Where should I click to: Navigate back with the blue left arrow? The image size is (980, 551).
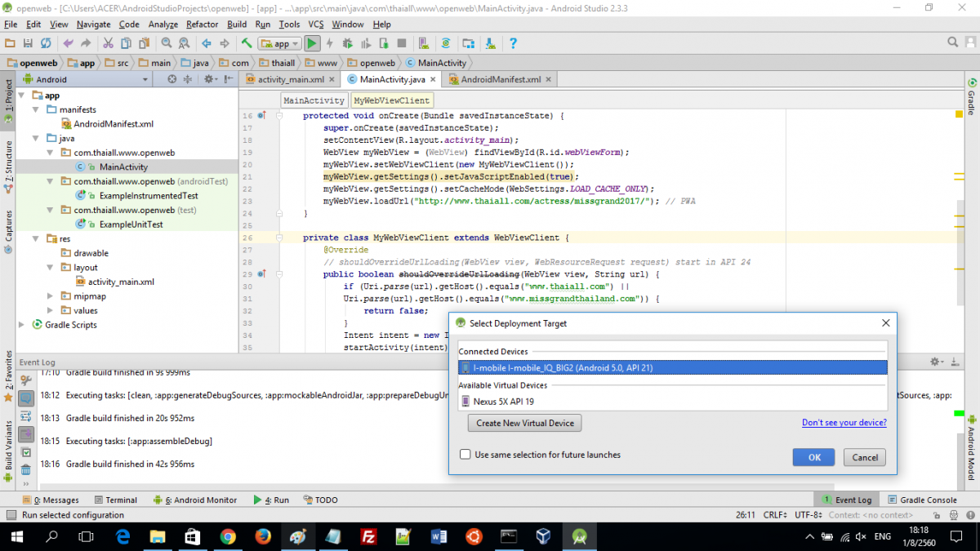point(205,43)
